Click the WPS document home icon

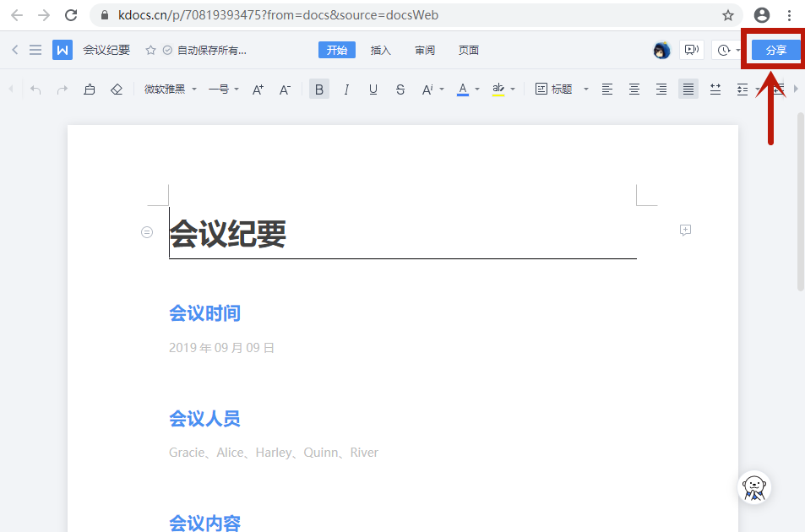62,49
